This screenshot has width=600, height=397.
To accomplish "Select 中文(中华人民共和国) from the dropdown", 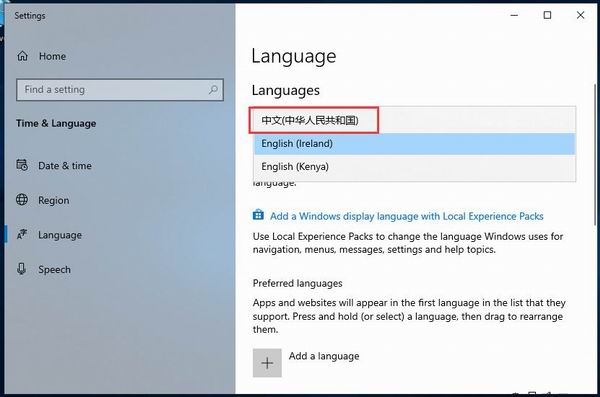I will point(414,120).
